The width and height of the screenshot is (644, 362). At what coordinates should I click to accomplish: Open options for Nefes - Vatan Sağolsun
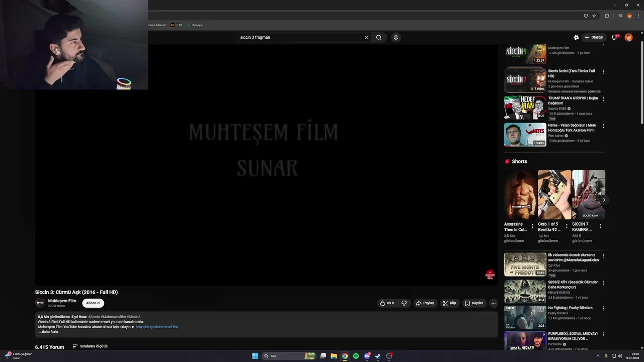[x=603, y=126]
